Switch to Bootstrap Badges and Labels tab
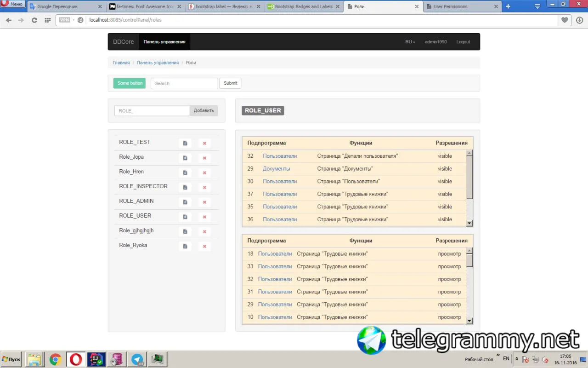Screen dimensions: 588x368 [x=303, y=6]
